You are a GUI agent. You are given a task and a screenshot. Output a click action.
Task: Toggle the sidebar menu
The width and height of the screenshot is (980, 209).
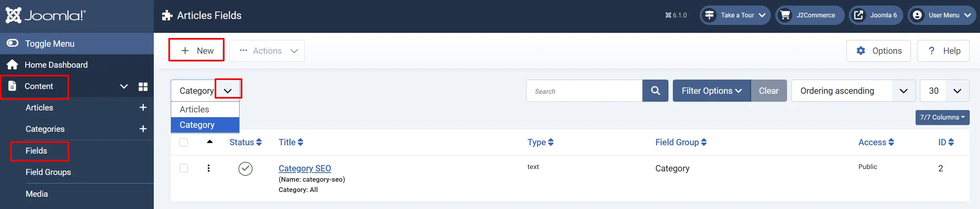[x=77, y=44]
